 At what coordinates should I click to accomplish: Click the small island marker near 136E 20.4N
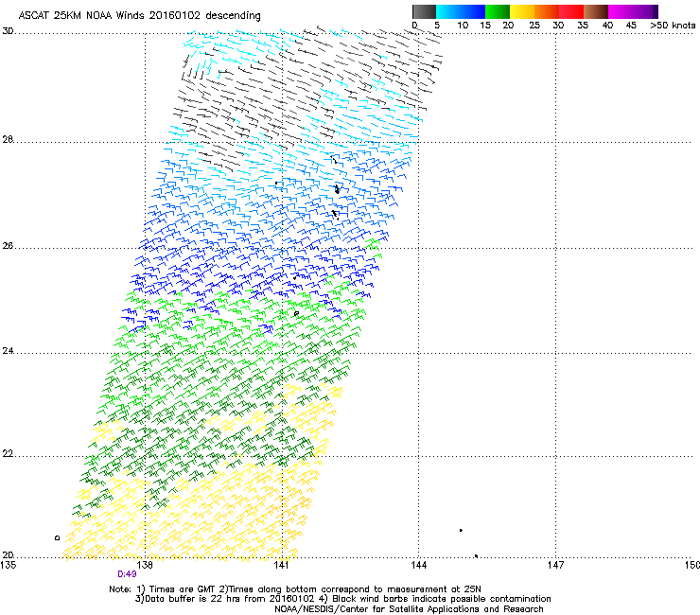point(57,537)
